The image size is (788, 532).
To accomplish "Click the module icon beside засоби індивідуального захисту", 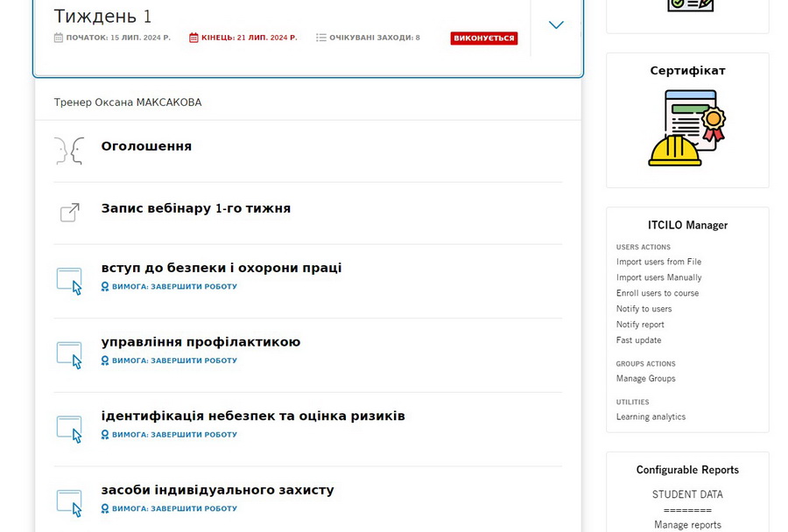I will point(70,502).
